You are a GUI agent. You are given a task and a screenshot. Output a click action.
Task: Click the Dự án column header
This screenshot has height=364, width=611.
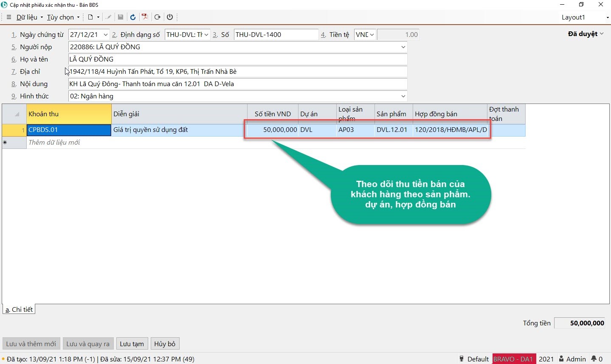click(x=318, y=114)
